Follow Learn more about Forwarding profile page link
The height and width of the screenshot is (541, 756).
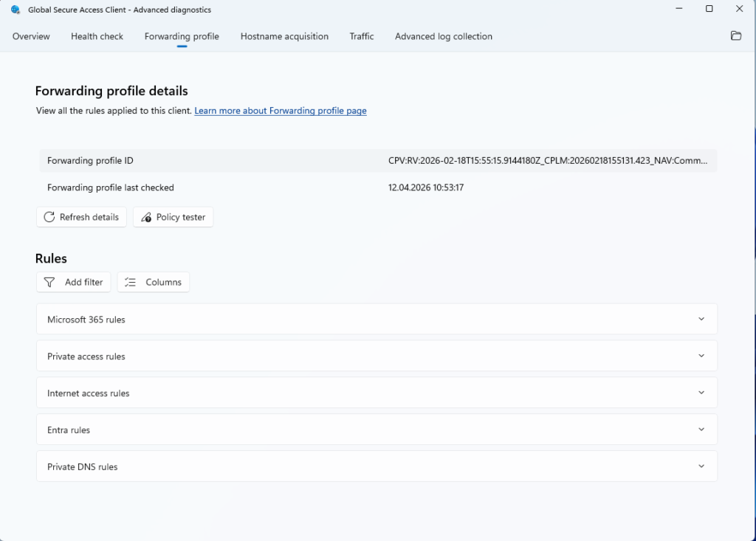click(x=280, y=111)
